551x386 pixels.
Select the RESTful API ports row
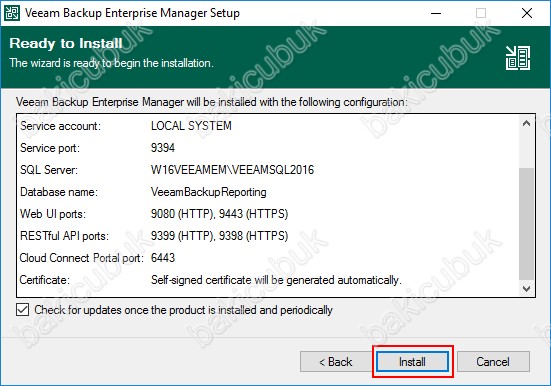click(x=268, y=236)
